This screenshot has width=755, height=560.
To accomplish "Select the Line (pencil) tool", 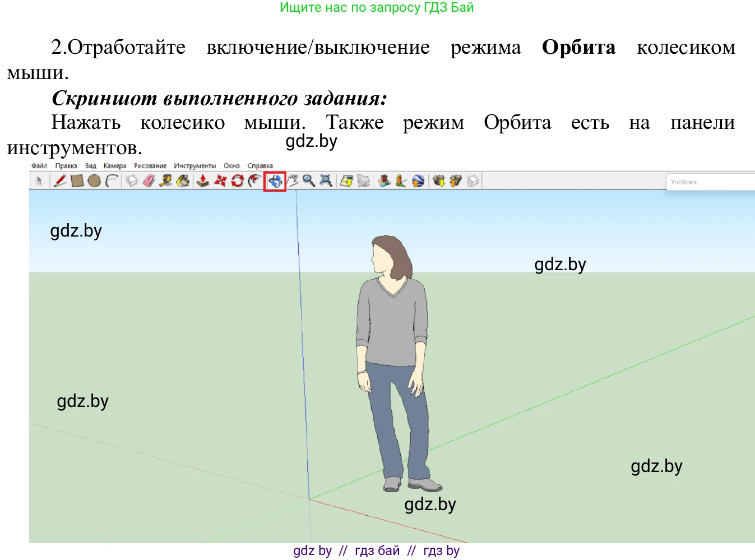I will pos(59,181).
